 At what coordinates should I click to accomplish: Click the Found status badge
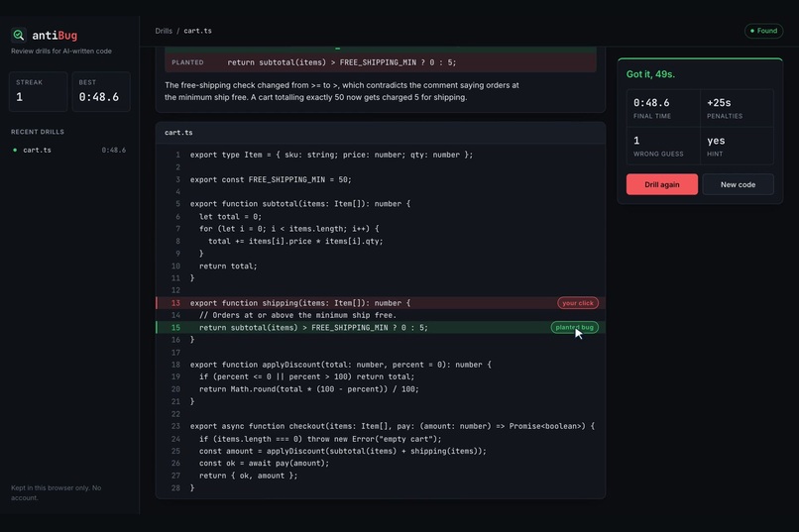pyautogui.click(x=763, y=31)
